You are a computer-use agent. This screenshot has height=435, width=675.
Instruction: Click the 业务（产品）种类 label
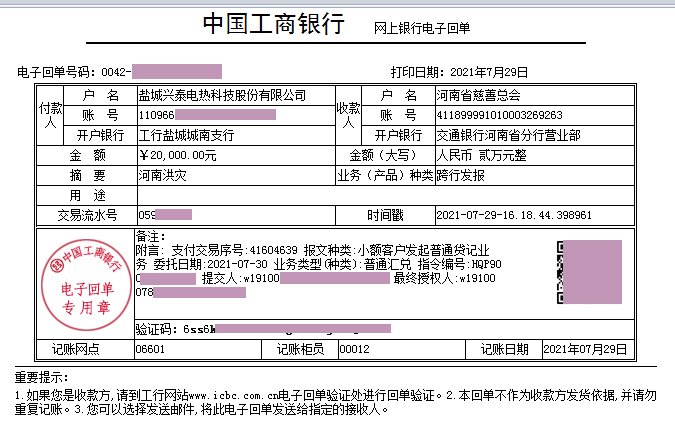[x=385, y=175]
